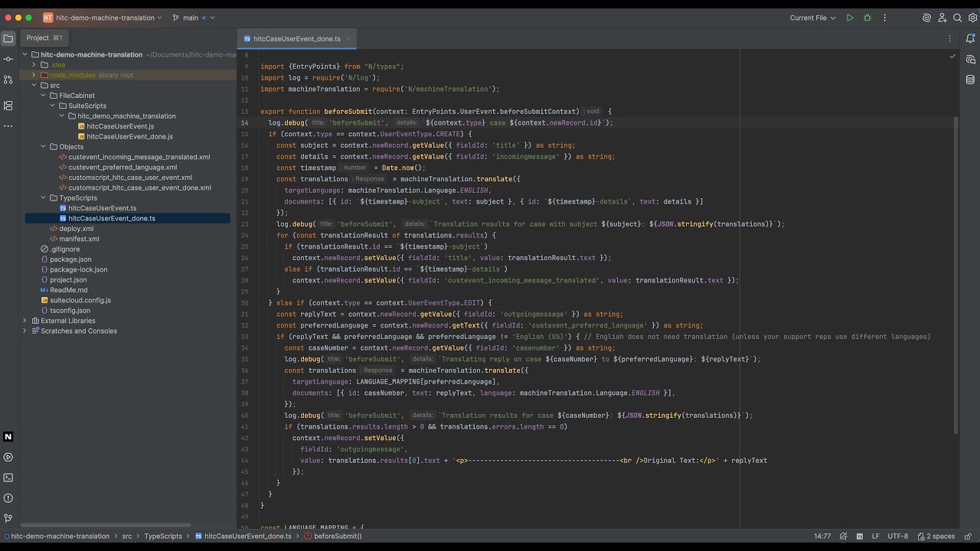This screenshot has height=551, width=980.
Task: Open Database tool window in right sidebar
Action: [x=971, y=80]
